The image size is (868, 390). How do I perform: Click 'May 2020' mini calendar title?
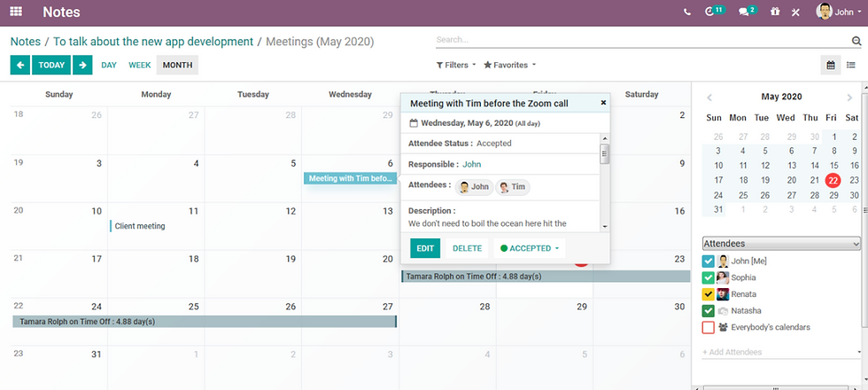click(x=781, y=97)
